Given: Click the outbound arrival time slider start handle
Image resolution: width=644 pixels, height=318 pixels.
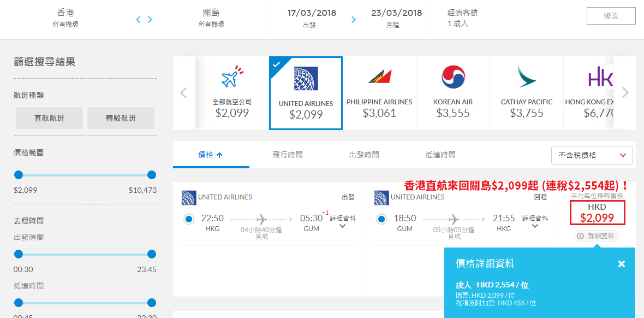Looking at the screenshot, I should coord(19,303).
